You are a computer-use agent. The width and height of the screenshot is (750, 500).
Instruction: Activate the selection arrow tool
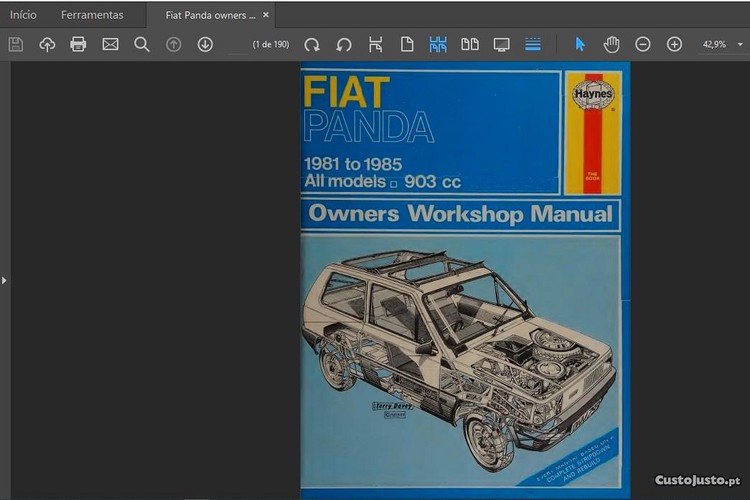click(x=580, y=44)
